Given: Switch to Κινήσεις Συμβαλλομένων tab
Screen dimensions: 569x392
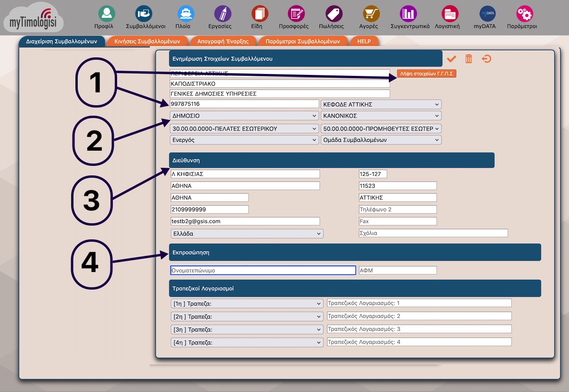Looking at the screenshot, I should 147,41.
